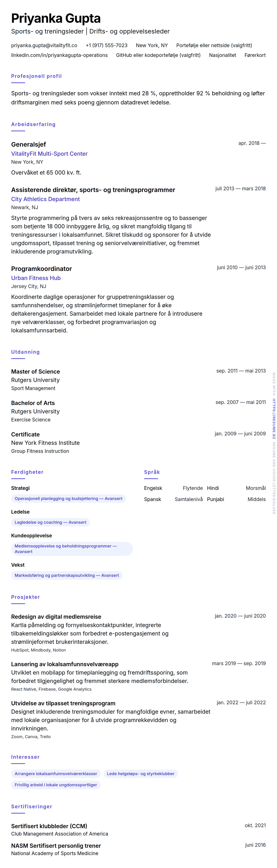
Task: Select the Lede helgeløps- og styrkeklubber tag
Action: [x=141, y=774]
